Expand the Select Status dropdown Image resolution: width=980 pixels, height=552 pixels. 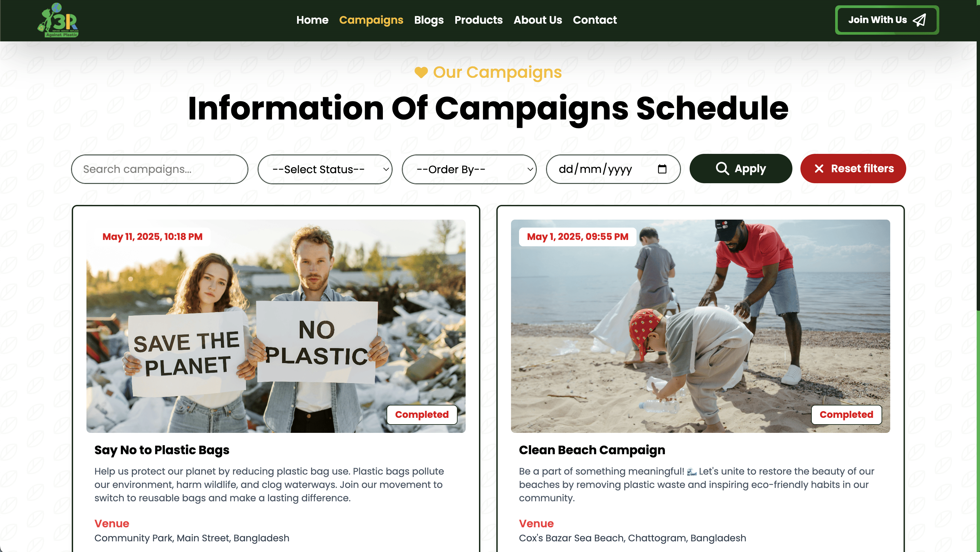[325, 169]
